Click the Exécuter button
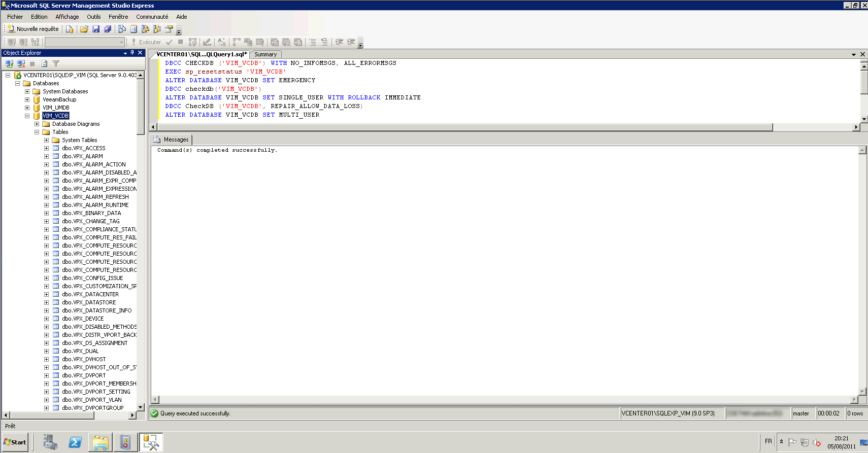Image resolution: width=868 pixels, height=453 pixels. (146, 42)
